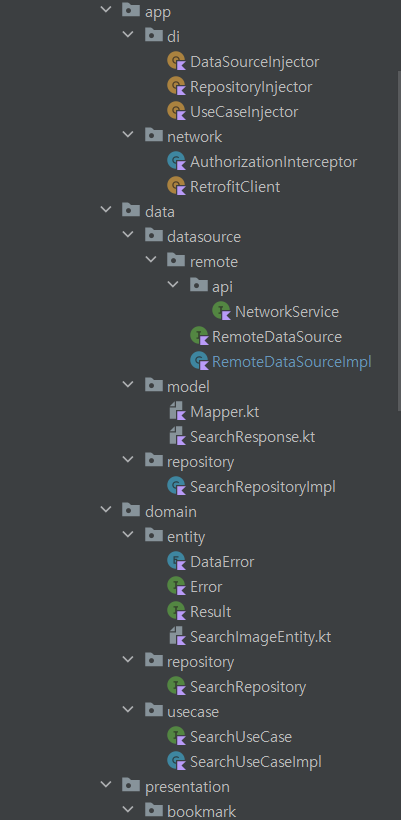Select the highlighted RemoteDataSourceImpl name
The width and height of the screenshot is (401, 820).
point(292,361)
